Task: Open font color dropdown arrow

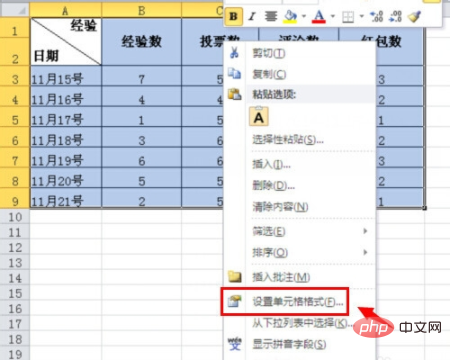Action: (x=332, y=16)
